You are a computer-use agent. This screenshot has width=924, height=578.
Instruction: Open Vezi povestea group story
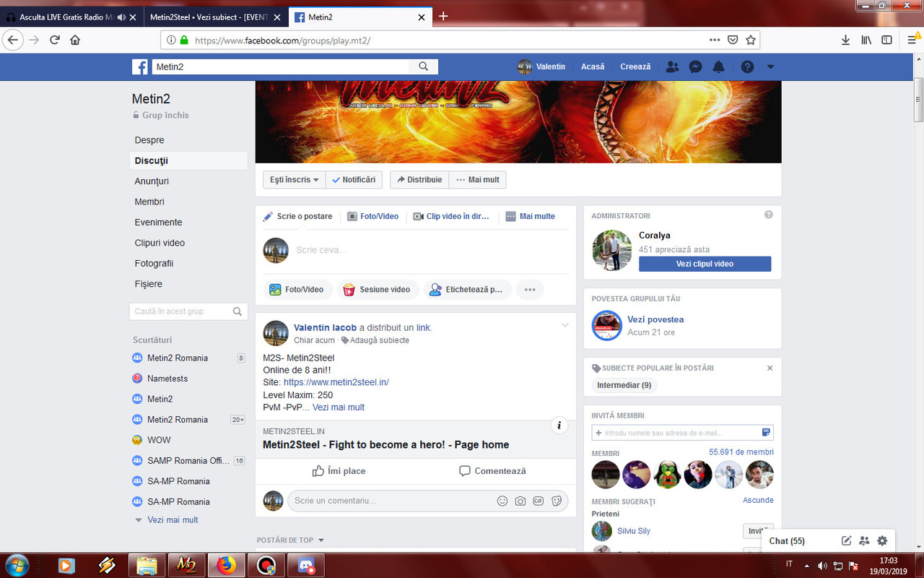pyautogui.click(x=655, y=319)
